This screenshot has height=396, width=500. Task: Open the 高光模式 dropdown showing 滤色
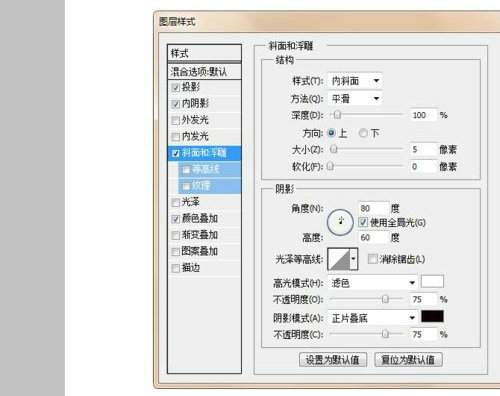(373, 283)
